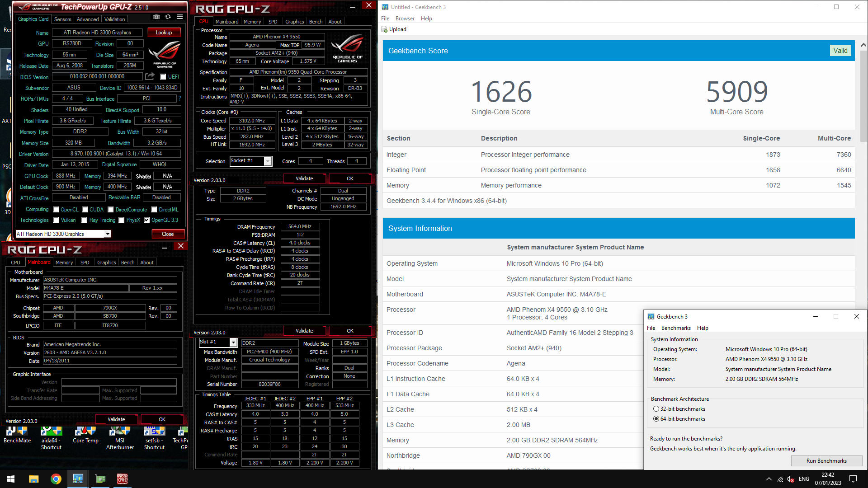Switch to the Sensors tab in GPU-Z
Viewport: 868px width, 488px height.
click(63, 19)
